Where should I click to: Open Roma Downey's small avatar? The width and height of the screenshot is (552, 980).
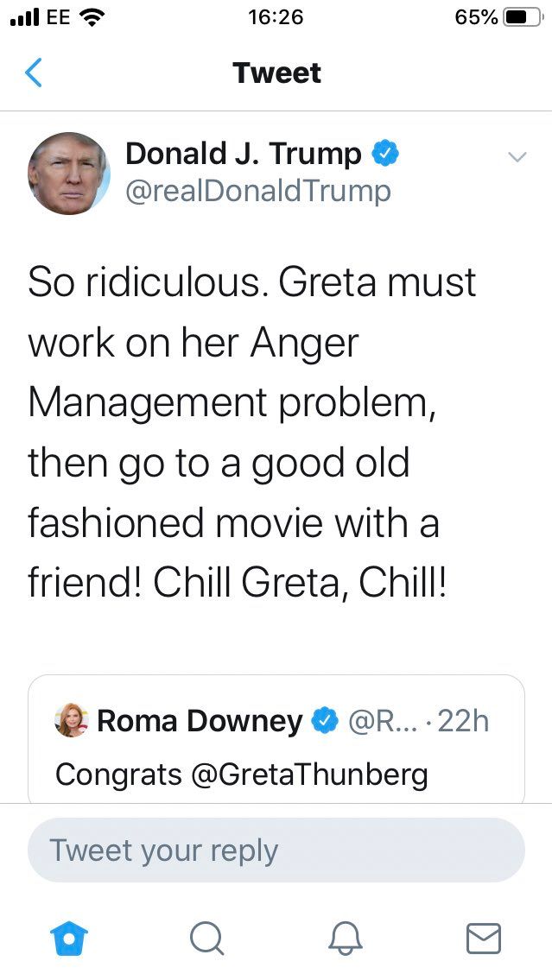coord(71,720)
